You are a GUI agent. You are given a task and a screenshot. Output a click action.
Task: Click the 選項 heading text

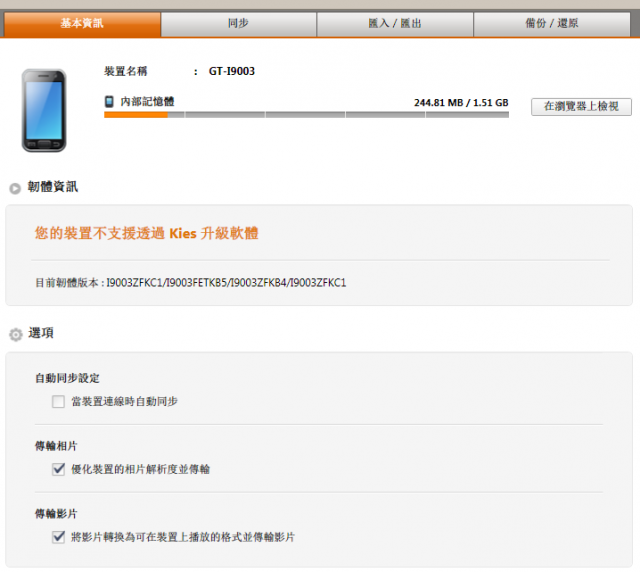[x=41, y=333]
